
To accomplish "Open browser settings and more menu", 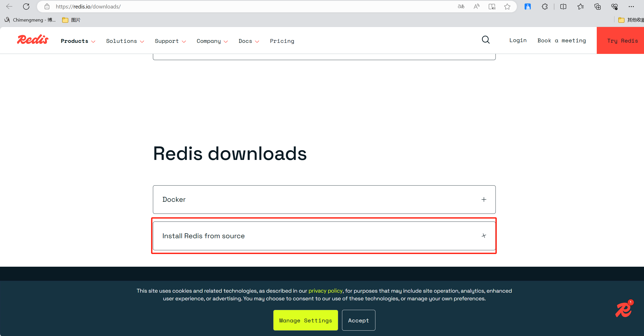I will click(631, 6).
